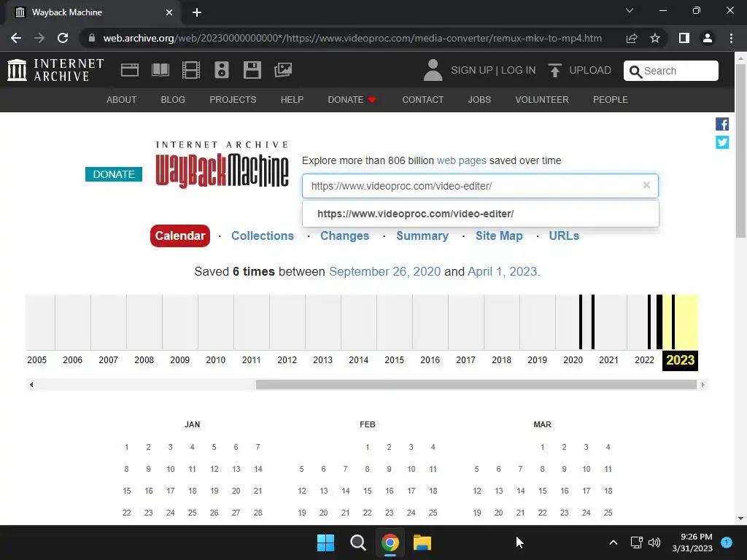
Task: Click the taskbar clock showing 9:26 PM
Action: click(692, 542)
